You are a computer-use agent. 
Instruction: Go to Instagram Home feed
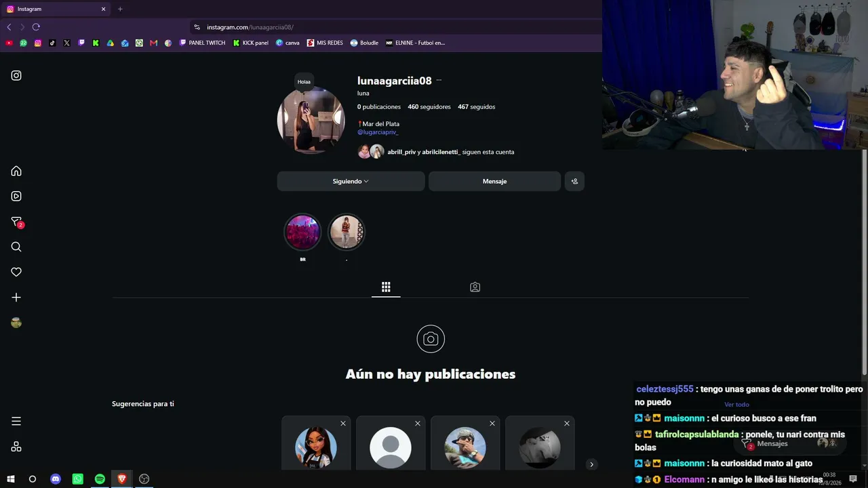(x=16, y=171)
